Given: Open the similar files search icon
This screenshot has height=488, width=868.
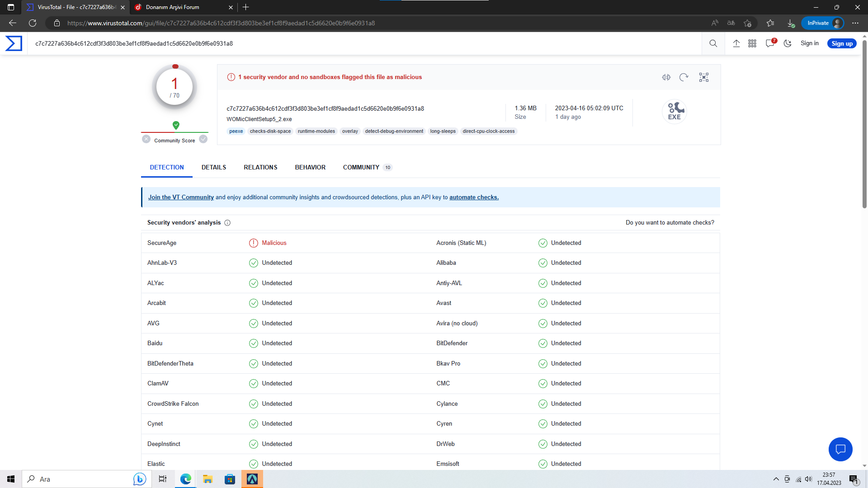Looking at the screenshot, I should (x=666, y=77).
